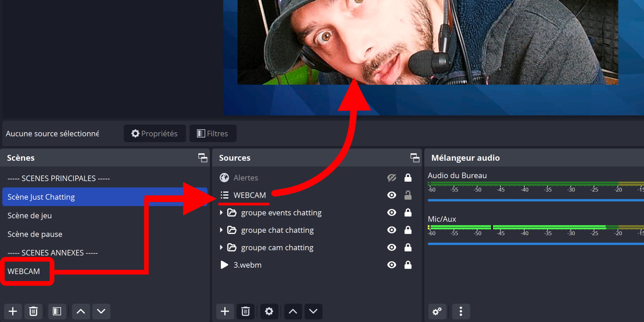Open the Propriétés button
Screen dimensions: 644x322
tap(155, 133)
